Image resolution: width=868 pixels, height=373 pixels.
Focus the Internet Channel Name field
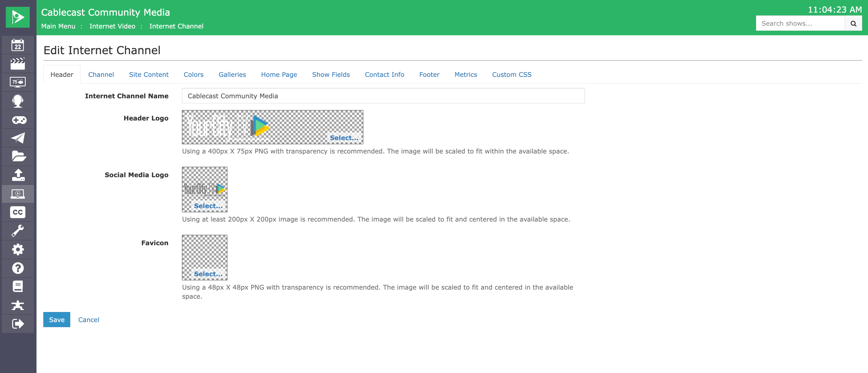(x=383, y=96)
